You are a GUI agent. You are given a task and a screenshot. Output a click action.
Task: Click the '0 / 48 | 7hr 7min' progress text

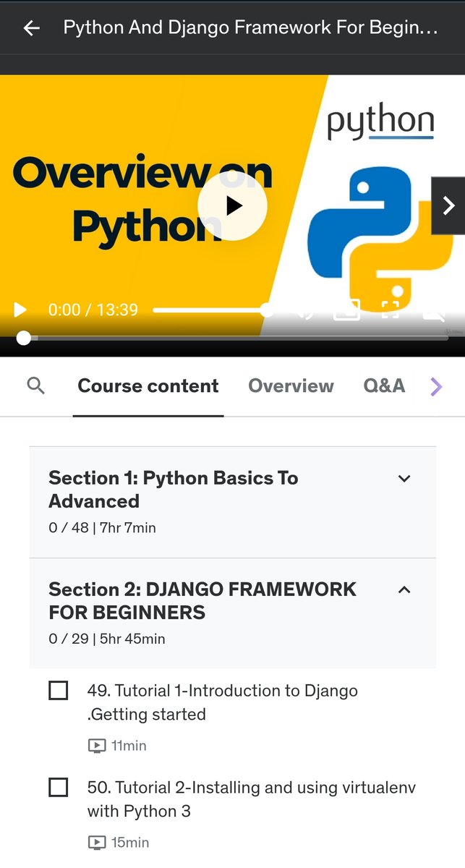[102, 528]
